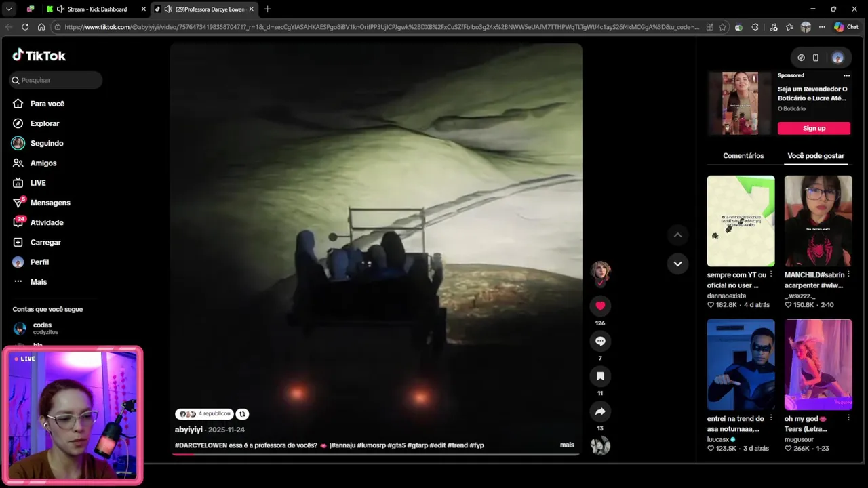Open options for MANCHILD video
Image resolution: width=868 pixels, height=488 pixels.
click(848, 275)
